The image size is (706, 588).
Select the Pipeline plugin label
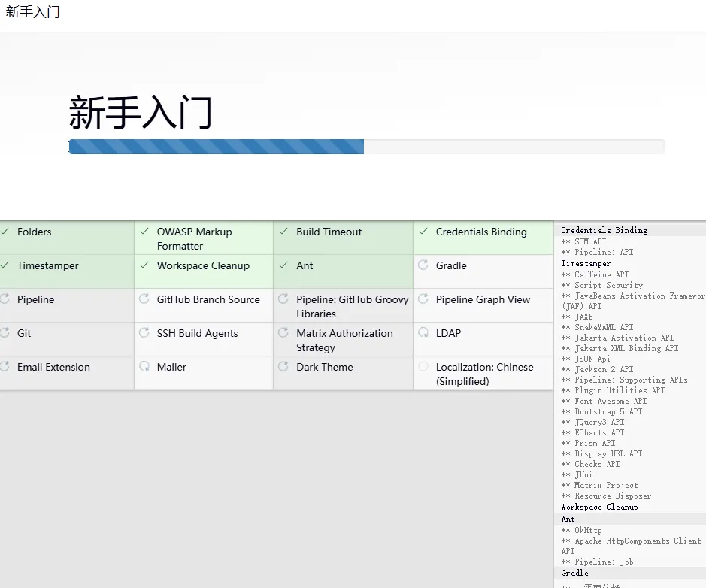[x=35, y=299]
